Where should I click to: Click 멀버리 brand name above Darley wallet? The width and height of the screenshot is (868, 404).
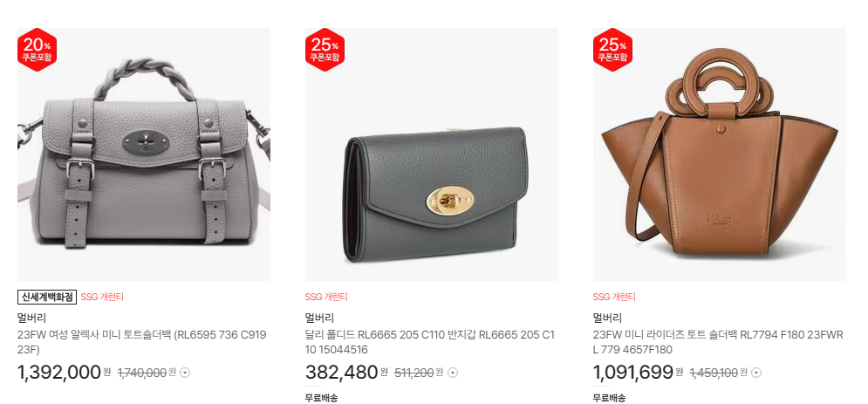click(x=319, y=318)
